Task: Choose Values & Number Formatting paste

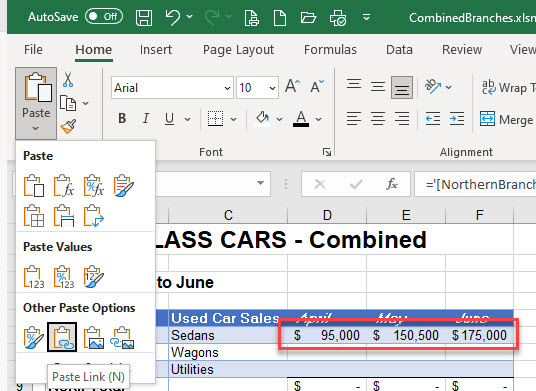Action: point(64,277)
